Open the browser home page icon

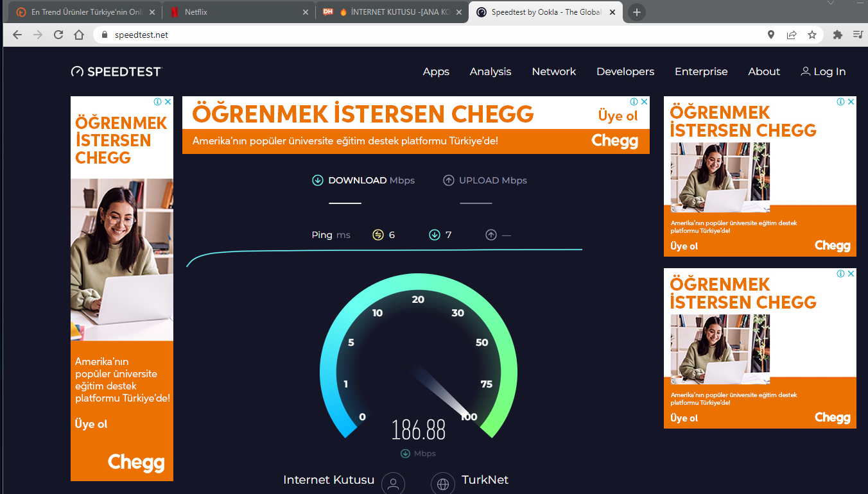(x=79, y=35)
